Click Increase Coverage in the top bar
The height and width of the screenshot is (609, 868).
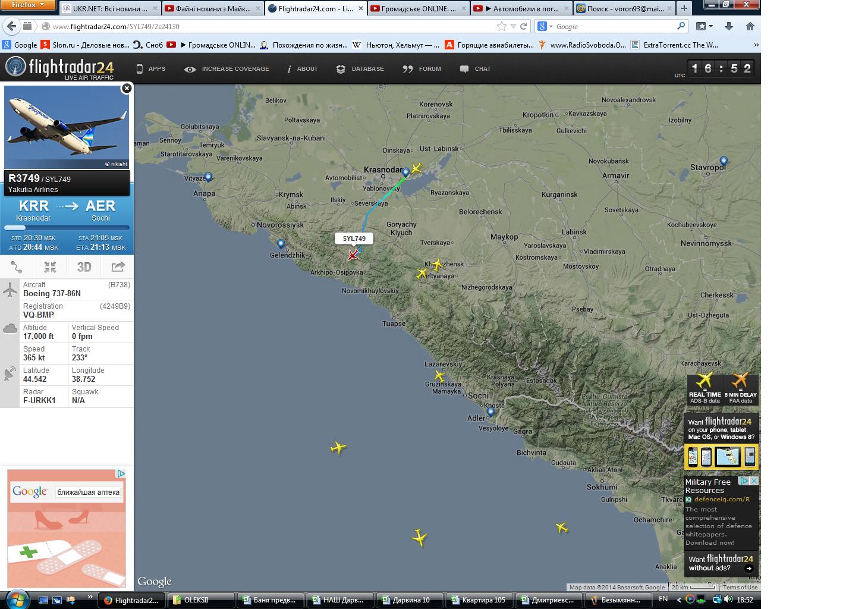pyautogui.click(x=227, y=69)
